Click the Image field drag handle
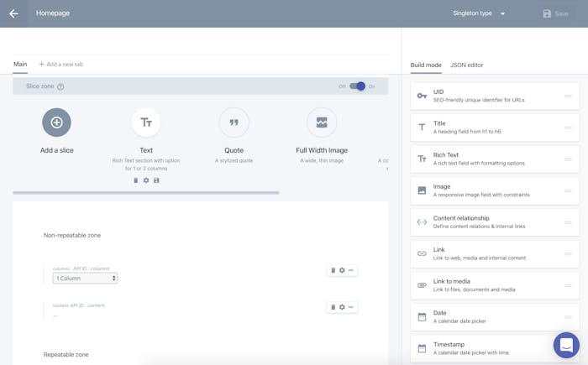This screenshot has width=588, height=365. click(x=568, y=190)
